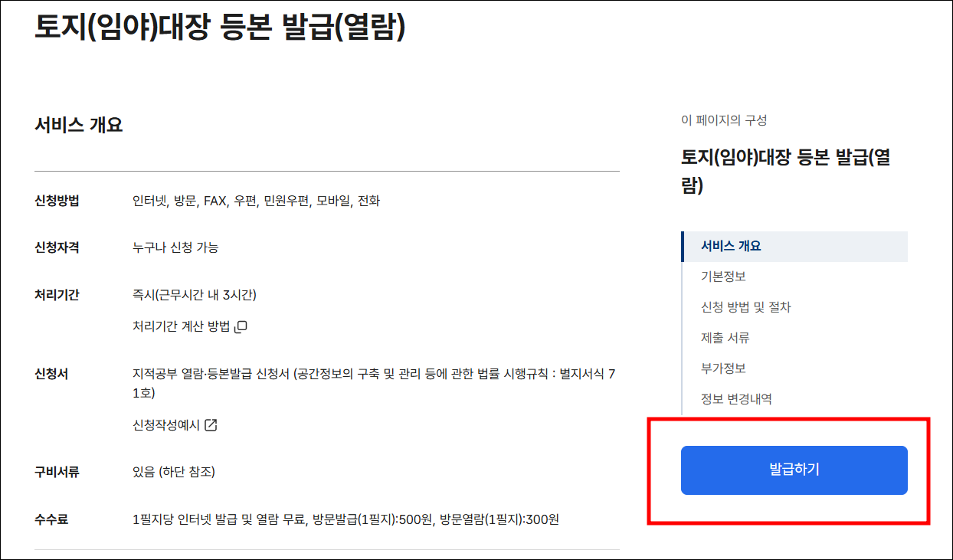953x560 pixels.
Task: Click the popup icon beside 처리기간 계산 방법
Action: 241,326
